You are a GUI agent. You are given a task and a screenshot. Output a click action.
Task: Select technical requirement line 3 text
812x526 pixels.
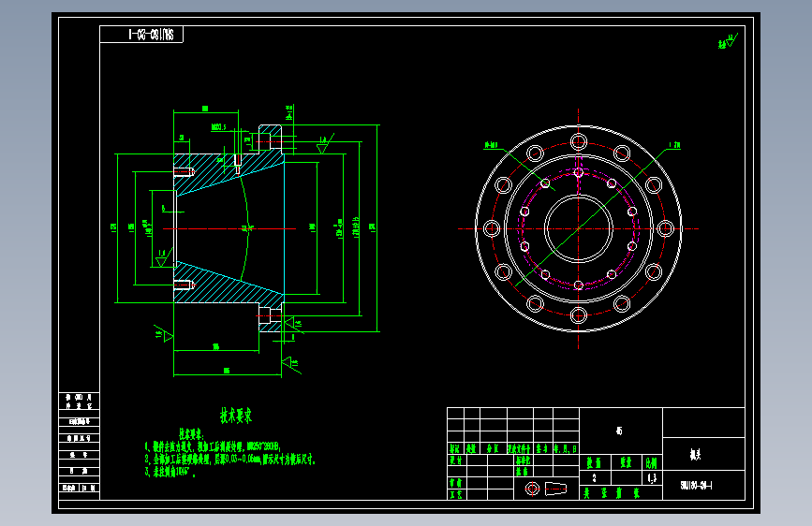(170, 472)
